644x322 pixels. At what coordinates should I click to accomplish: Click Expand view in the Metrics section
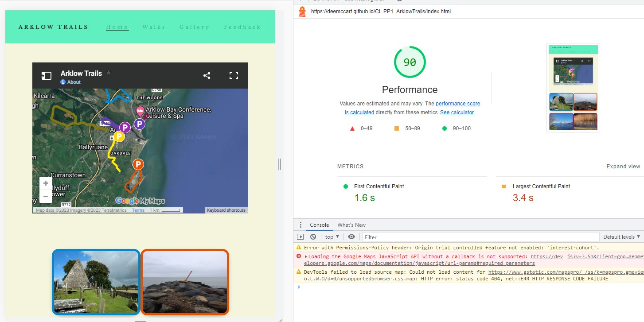coord(623,167)
